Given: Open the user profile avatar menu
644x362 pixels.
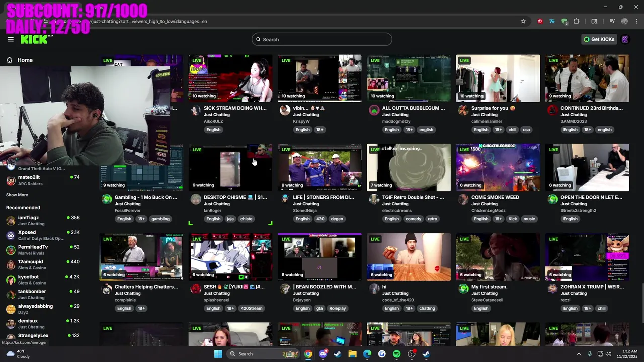Looking at the screenshot, I should [x=625, y=39].
